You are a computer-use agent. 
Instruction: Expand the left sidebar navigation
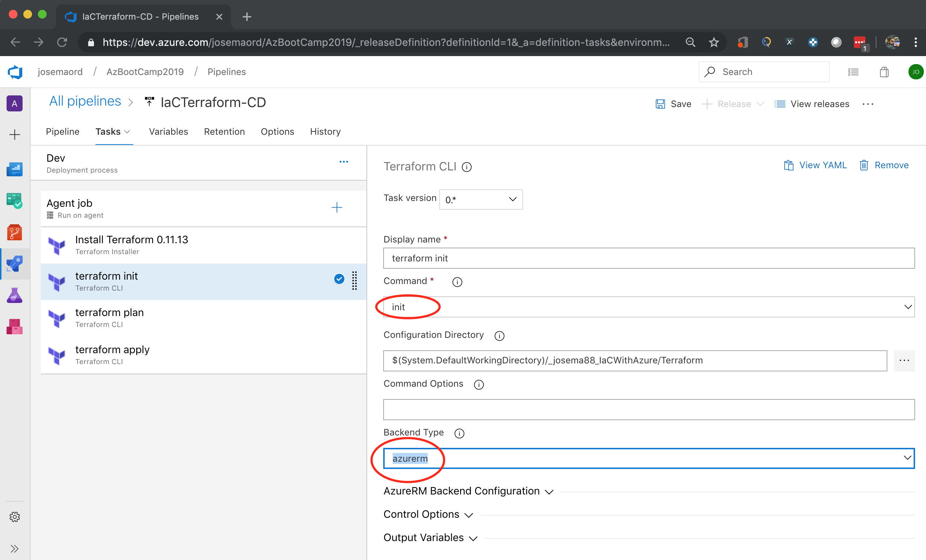coord(15,549)
